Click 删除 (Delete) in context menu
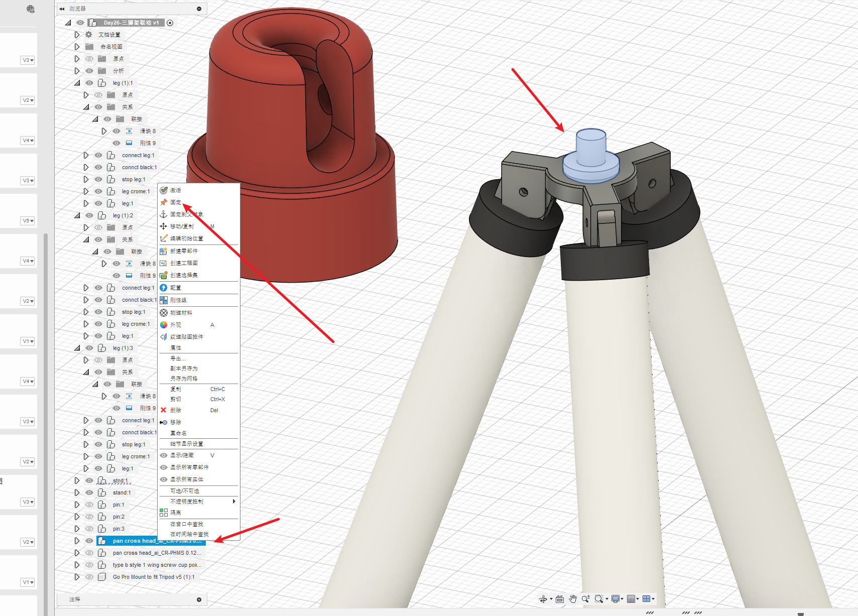858x616 pixels. click(x=176, y=410)
